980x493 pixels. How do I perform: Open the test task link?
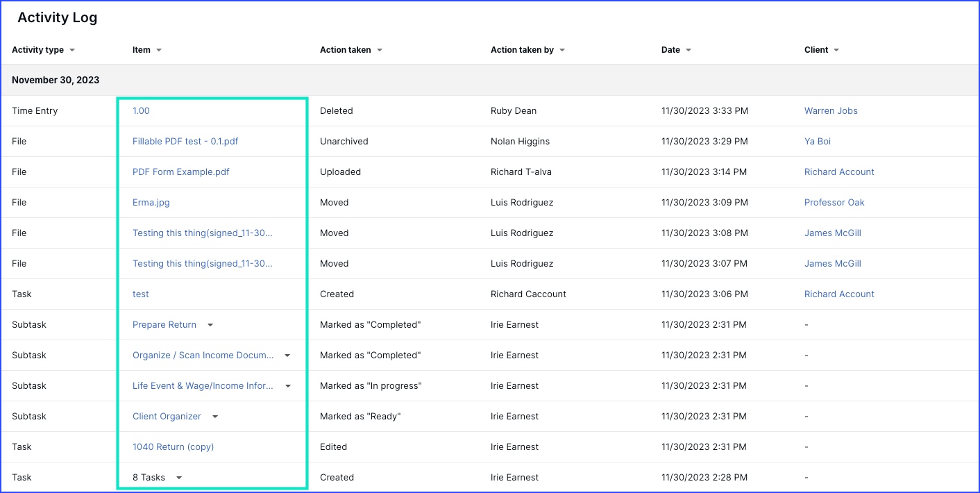[141, 294]
